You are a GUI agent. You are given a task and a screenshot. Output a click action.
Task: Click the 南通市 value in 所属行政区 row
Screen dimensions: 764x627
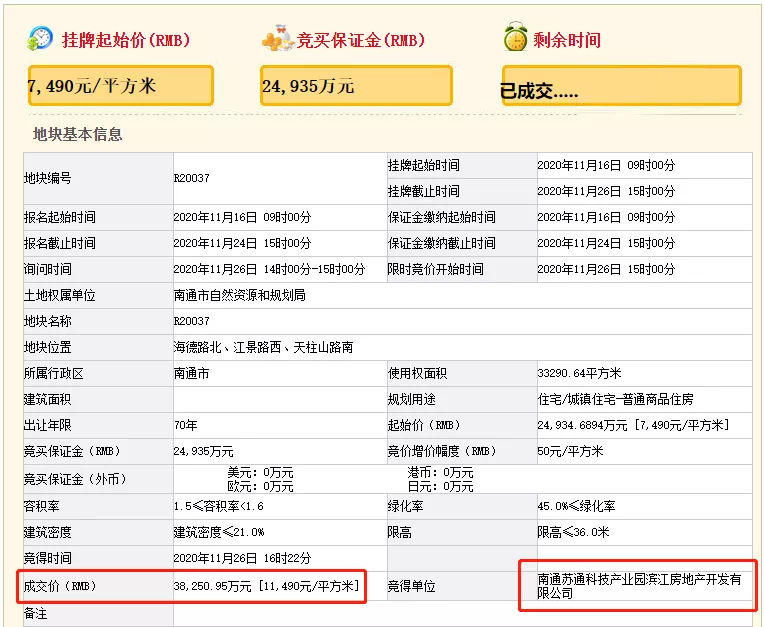tap(191, 373)
